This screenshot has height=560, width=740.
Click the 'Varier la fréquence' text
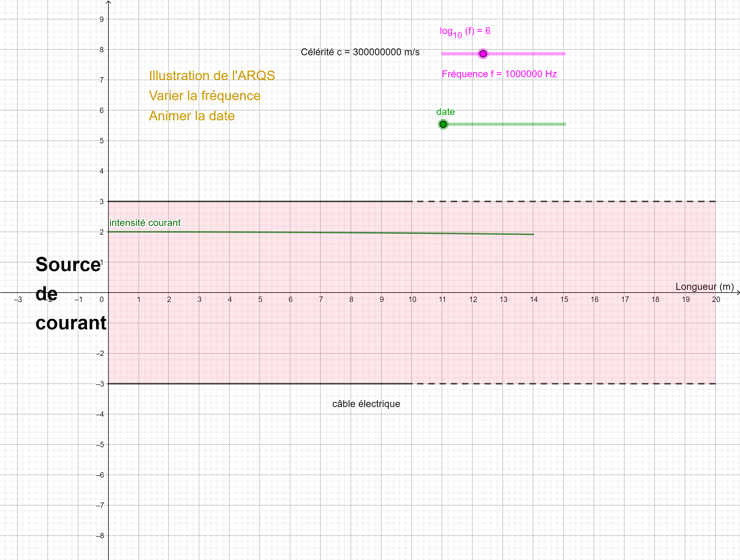tap(204, 96)
